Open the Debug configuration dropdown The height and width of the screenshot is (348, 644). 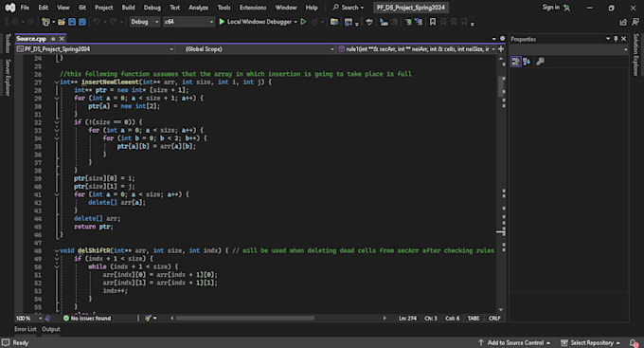coord(145,22)
